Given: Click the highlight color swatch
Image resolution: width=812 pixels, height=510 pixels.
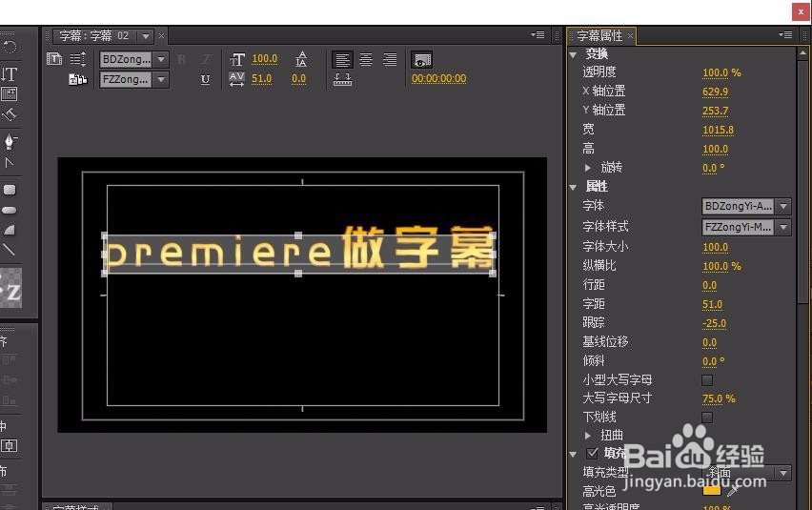Looking at the screenshot, I should tap(712, 490).
